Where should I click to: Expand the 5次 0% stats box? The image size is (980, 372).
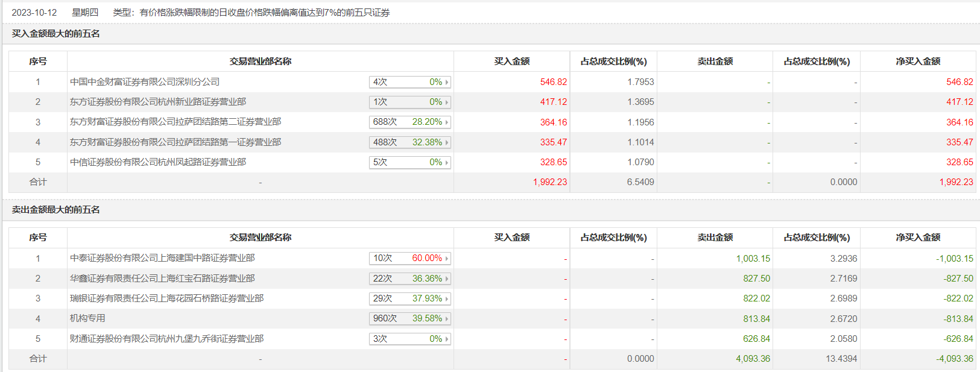(x=409, y=162)
